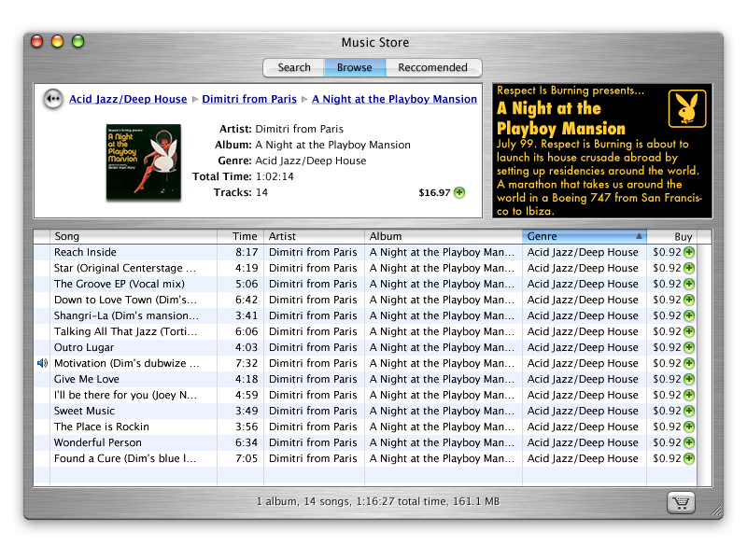Click the window resize grip corner
Screen dimensions: 747x560
pyautogui.click(x=716, y=511)
